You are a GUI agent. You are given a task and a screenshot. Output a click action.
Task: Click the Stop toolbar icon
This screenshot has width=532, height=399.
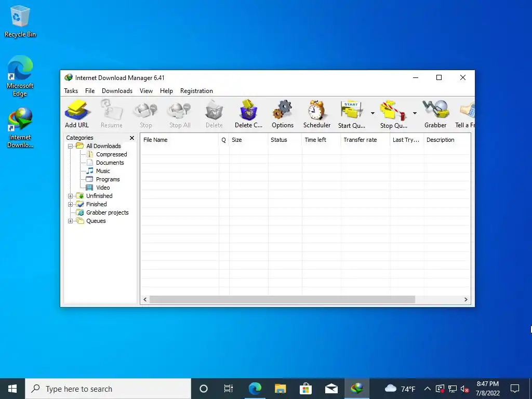pos(145,114)
